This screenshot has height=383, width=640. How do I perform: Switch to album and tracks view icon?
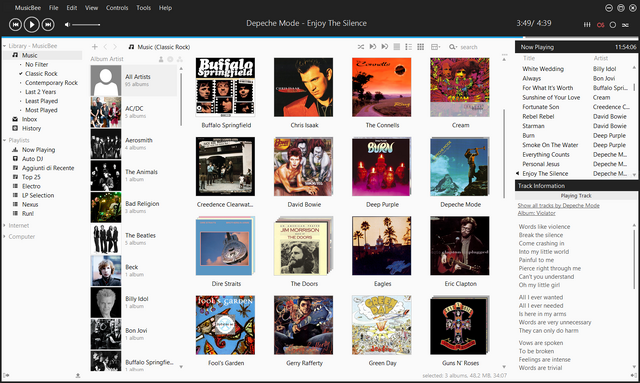(409, 47)
